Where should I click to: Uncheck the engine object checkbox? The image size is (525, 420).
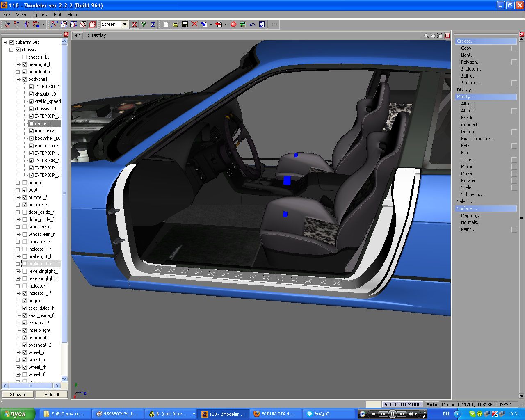(x=25, y=301)
